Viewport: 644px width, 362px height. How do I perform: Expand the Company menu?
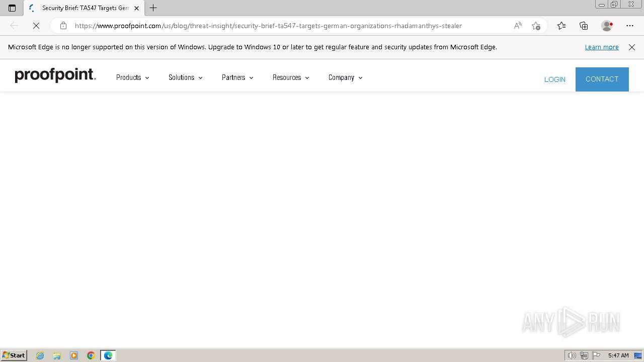click(346, 77)
